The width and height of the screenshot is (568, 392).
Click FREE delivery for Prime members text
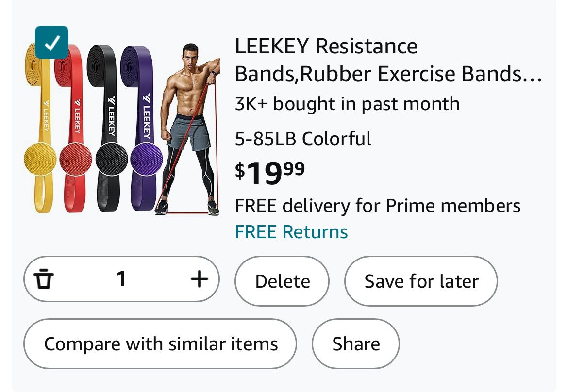tap(378, 206)
